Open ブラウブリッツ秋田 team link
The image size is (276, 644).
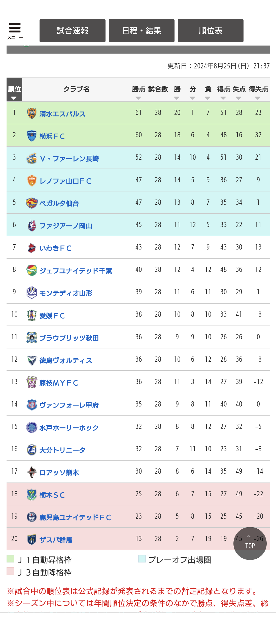pos(69,338)
